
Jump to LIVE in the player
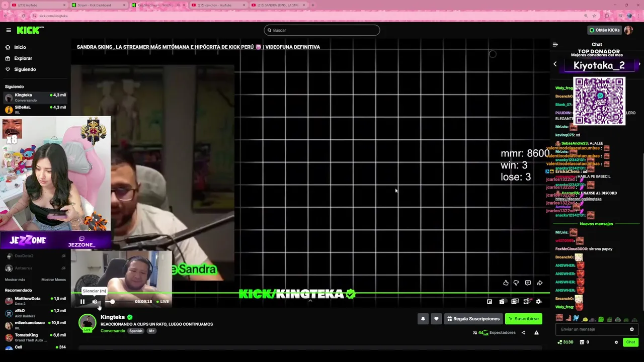(163, 302)
